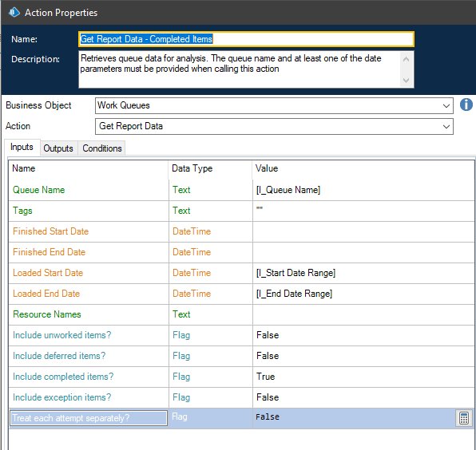Image resolution: width=476 pixels, height=450 pixels.
Task: Switch to the Conditions tab
Action: click(102, 148)
